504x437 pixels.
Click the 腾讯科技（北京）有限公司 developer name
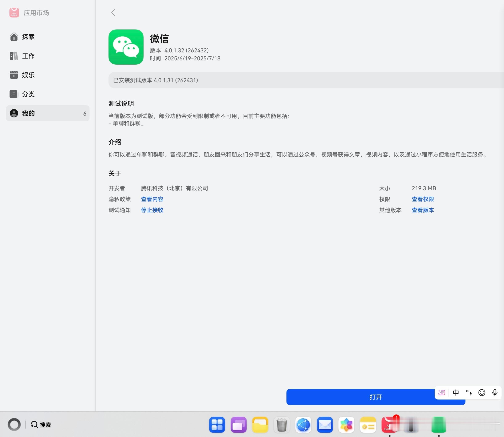tap(175, 188)
